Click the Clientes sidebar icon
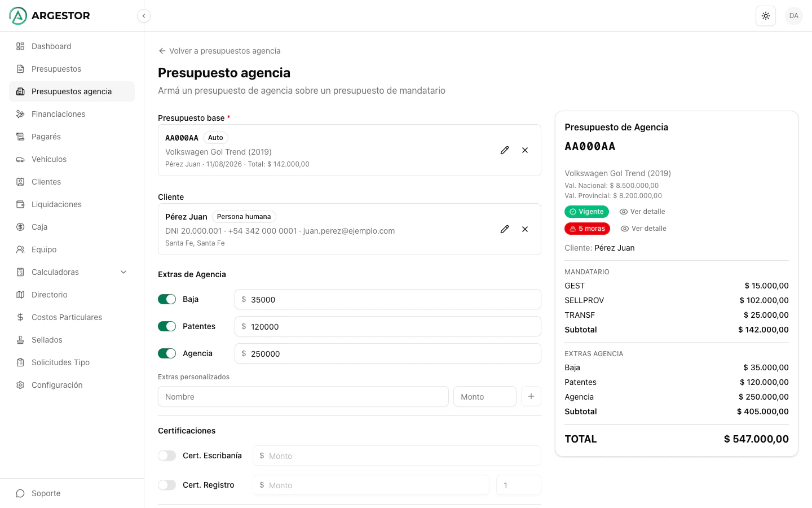Viewport: 812px width, 508px height. [x=20, y=182]
